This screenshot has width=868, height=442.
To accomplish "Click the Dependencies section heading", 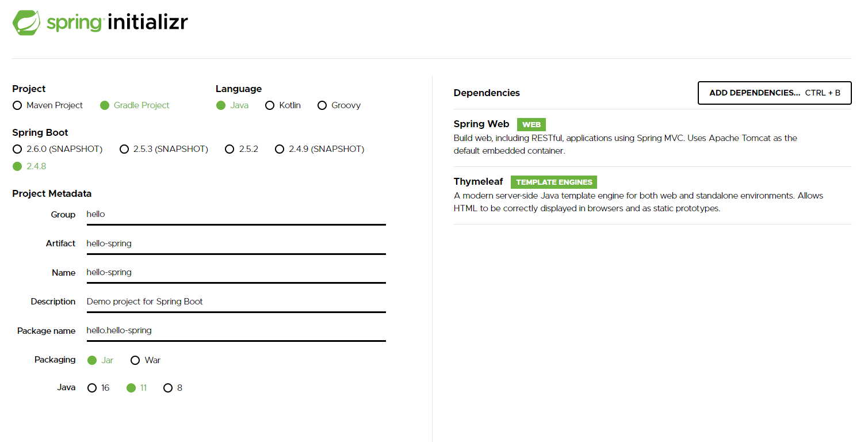I will [x=487, y=93].
